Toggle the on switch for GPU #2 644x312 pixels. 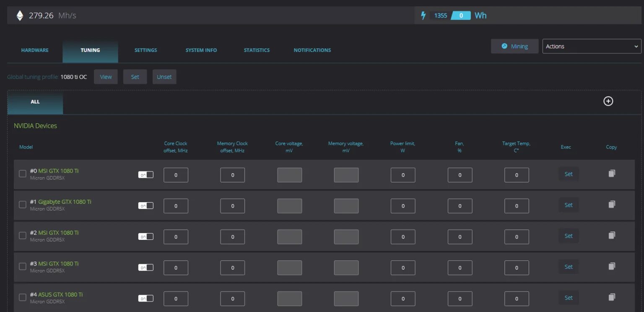146,237
